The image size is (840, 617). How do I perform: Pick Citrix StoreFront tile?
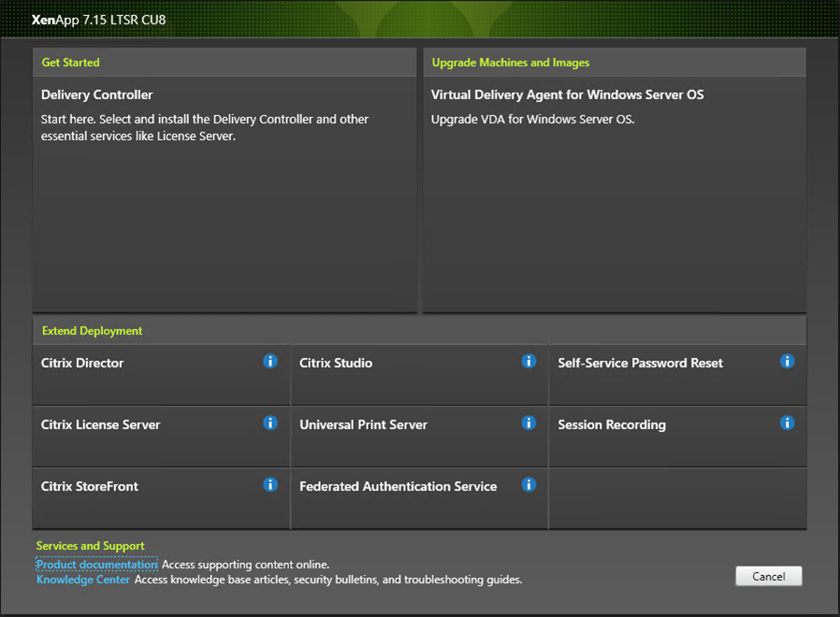point(161,498)
